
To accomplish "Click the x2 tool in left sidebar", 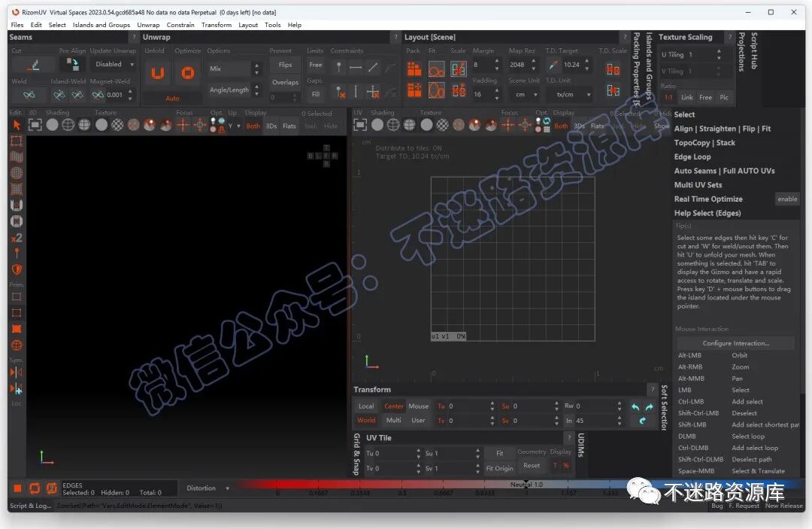I will pos(17,238).
